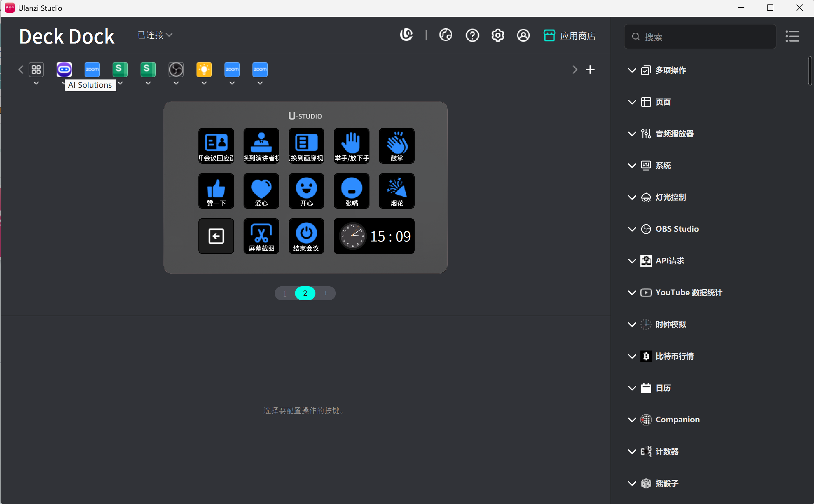
Task: Open the 已连接 connection dropdown
Action: pos(155,35)
